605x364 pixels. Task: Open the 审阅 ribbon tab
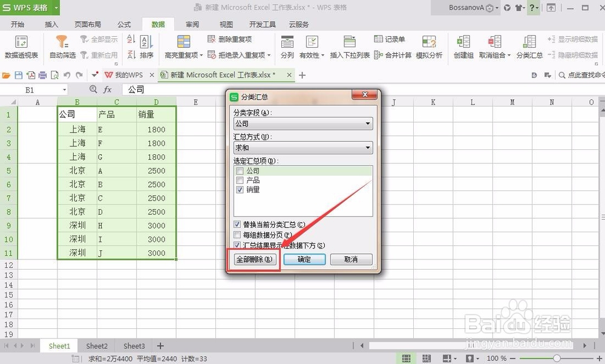[x=192, y=24]
